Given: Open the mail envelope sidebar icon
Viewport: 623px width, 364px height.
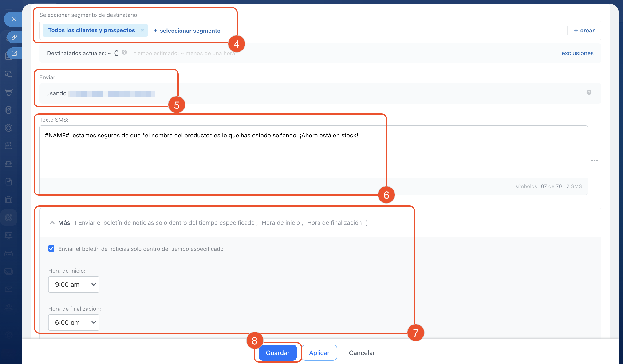Looking at the screenshot, I should [x=9, y=289].
